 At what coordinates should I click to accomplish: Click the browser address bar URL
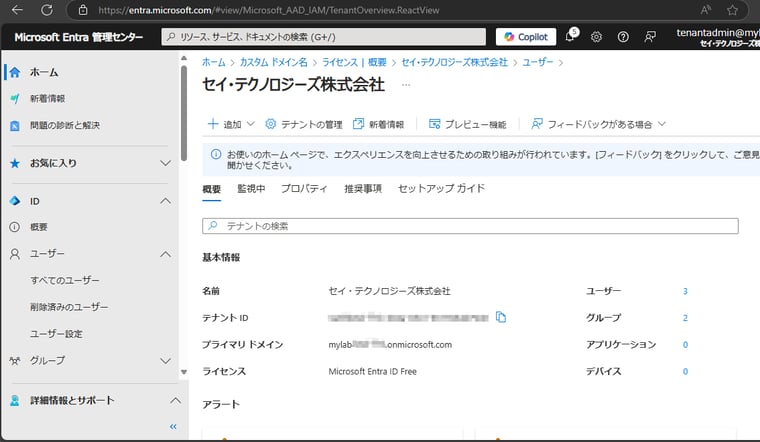click(x=269, y=10)
